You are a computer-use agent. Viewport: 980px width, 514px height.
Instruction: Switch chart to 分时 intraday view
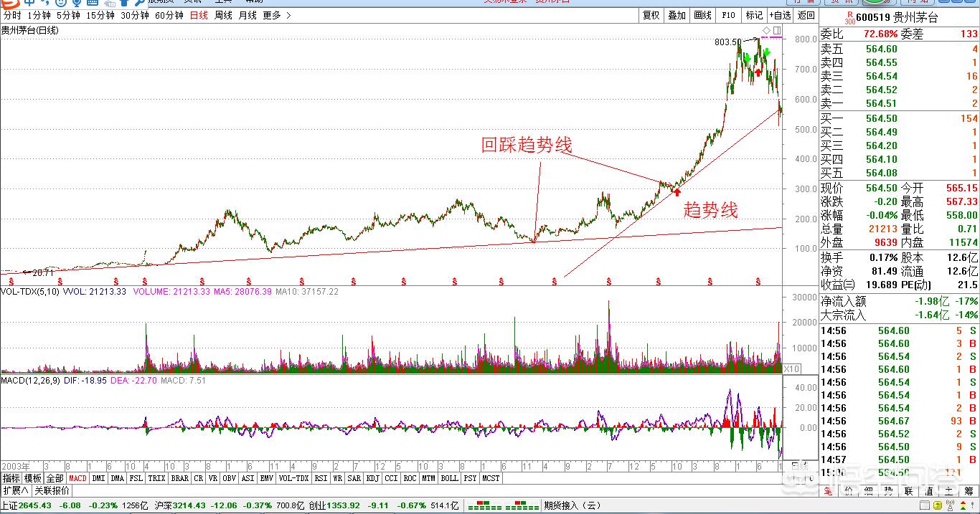(x=12, y=15)
